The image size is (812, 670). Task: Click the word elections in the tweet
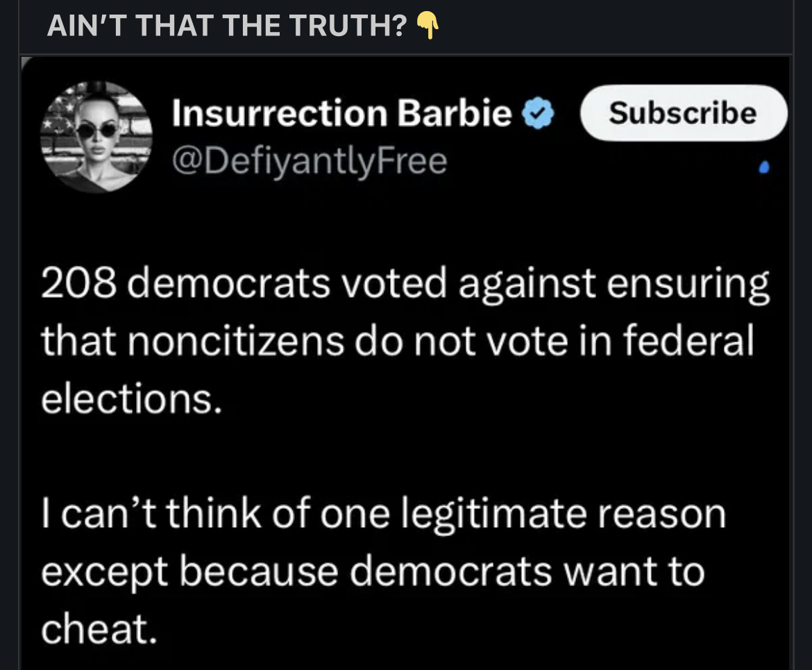tap(131, 399)
